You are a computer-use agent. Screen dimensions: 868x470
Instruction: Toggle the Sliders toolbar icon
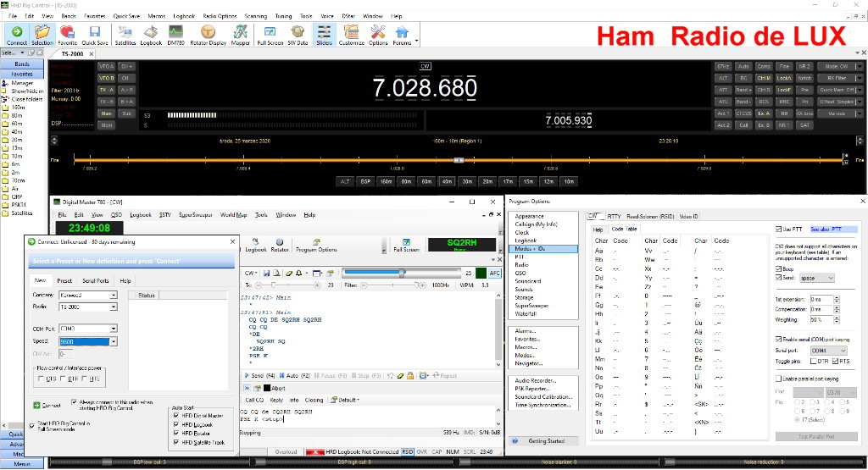tap(324, 34)
